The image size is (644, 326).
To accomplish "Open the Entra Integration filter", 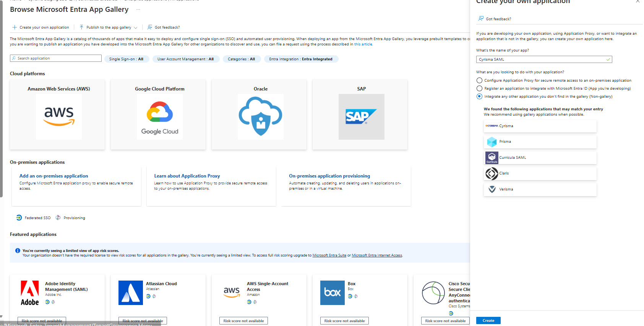I will [x=301, y=59].
